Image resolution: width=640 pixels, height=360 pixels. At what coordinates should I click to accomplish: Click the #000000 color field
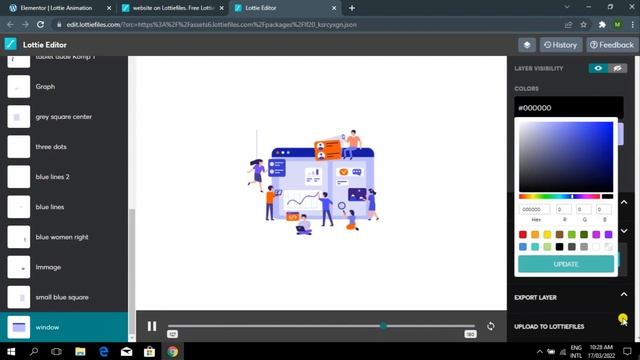569,108
